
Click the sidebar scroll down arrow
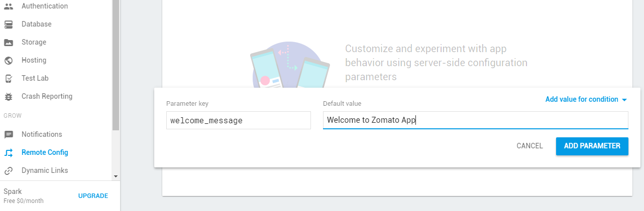(x=116, y=176)
